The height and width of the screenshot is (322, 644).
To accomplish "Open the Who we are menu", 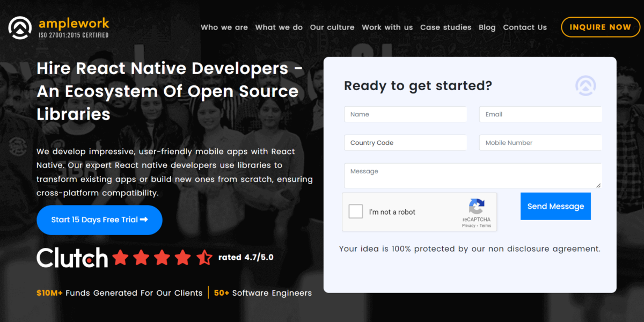I will pos(224,27).
